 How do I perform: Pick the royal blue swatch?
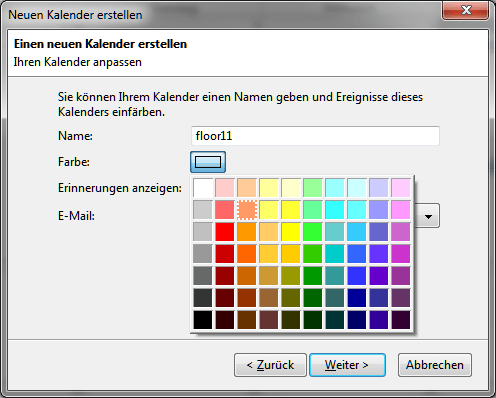[357, 254]
